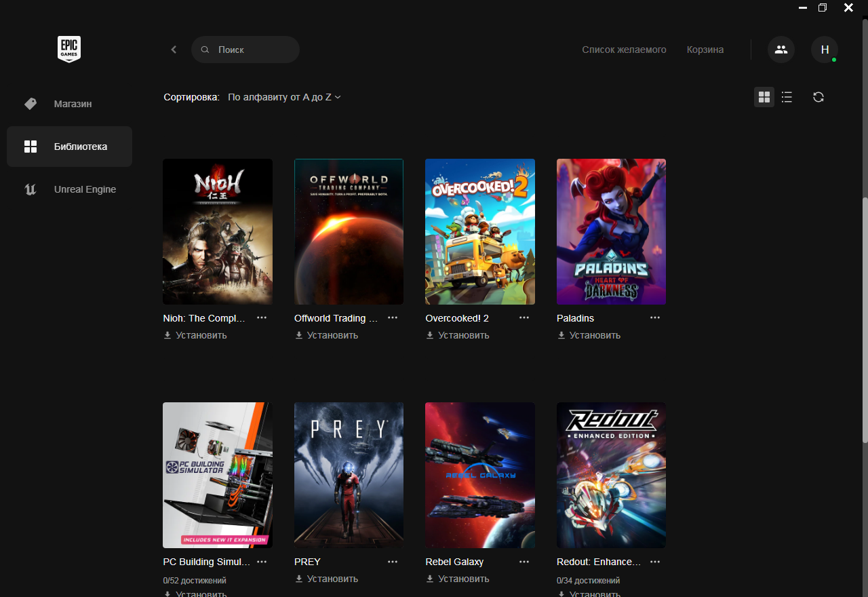
Task: Open Магазин in the sidebar
Action: [69, 104]
